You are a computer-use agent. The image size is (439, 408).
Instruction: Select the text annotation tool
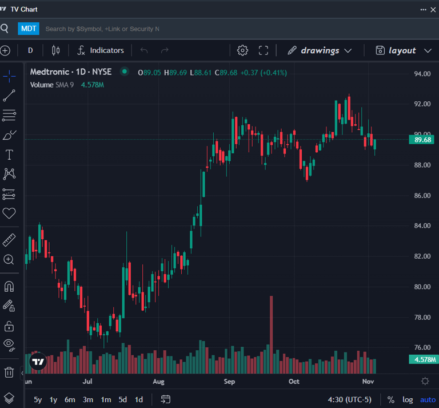pos(9,155)
